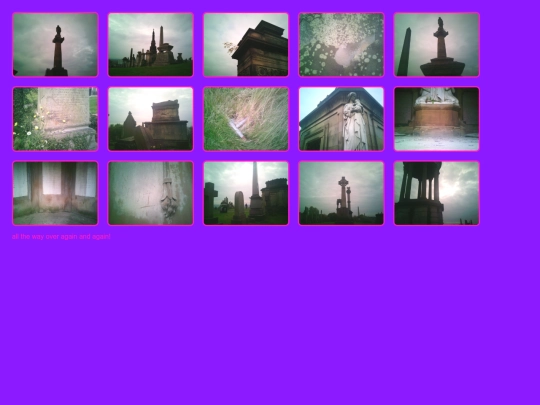Open the thumbnail of a columned rotunda against a bright sky
Screen dimensions: 540x405
[x=437, y=194]
